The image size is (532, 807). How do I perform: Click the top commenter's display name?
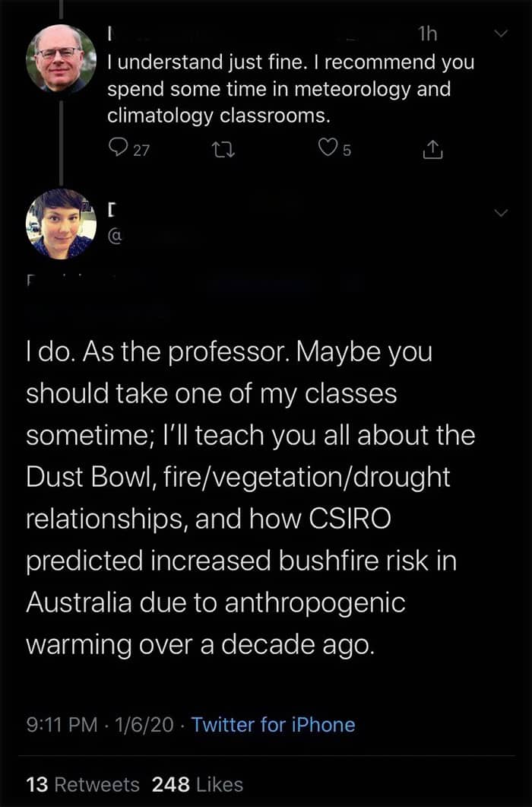pos(112,33)
